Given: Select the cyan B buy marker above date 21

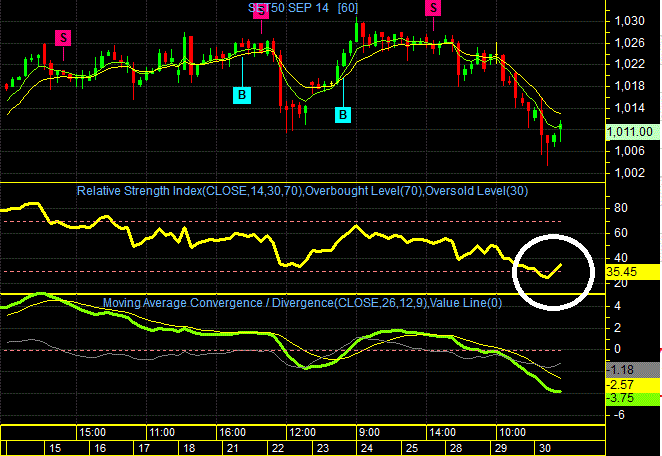Looking at the screenshot, I should pos(242,95).
